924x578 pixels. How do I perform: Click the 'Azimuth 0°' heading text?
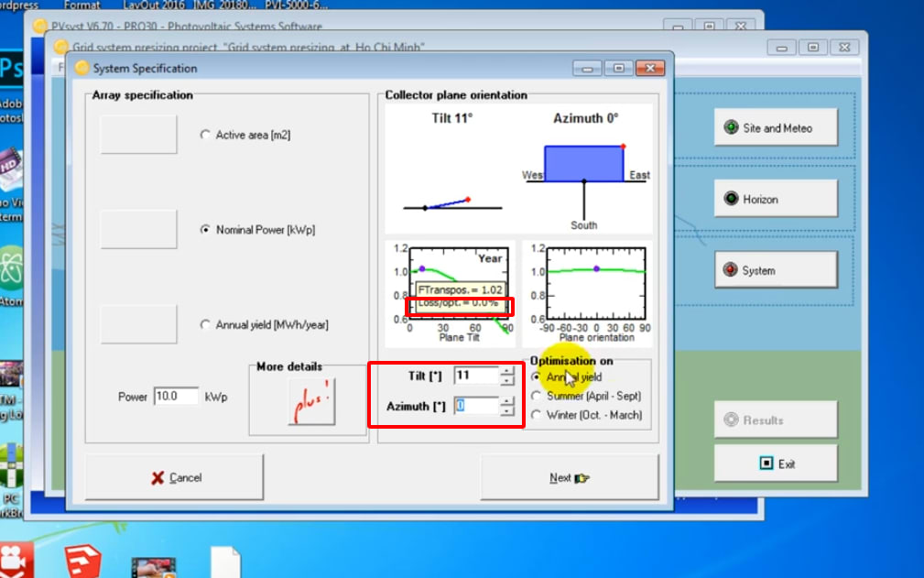click(x=586, y=118)
